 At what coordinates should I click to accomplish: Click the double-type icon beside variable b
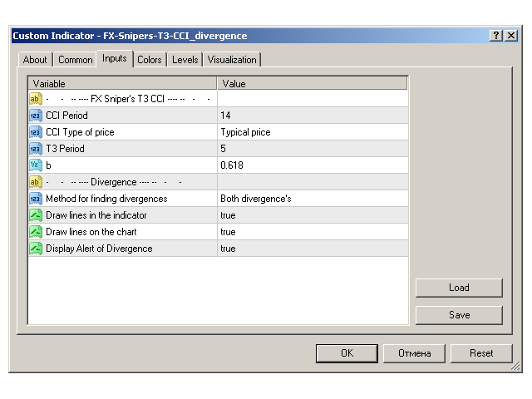point(36,165)
